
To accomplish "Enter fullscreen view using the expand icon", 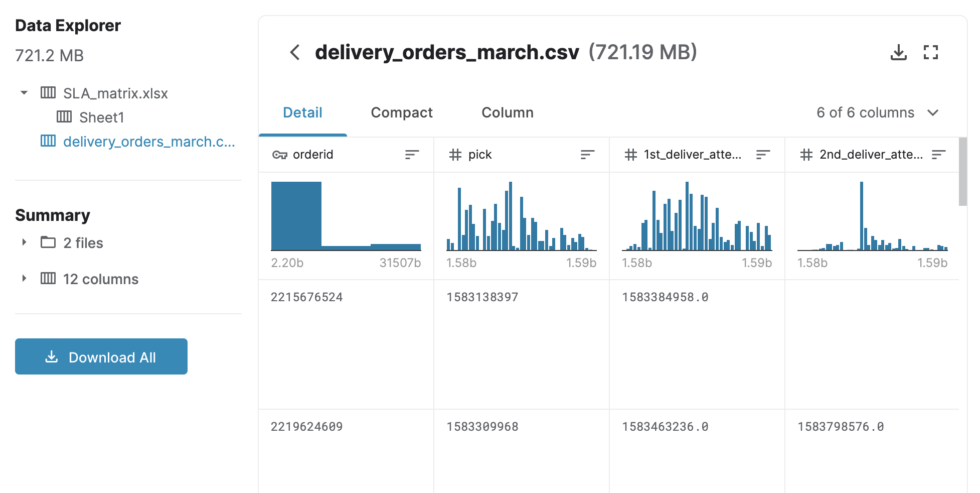I will tap(931, 52).
